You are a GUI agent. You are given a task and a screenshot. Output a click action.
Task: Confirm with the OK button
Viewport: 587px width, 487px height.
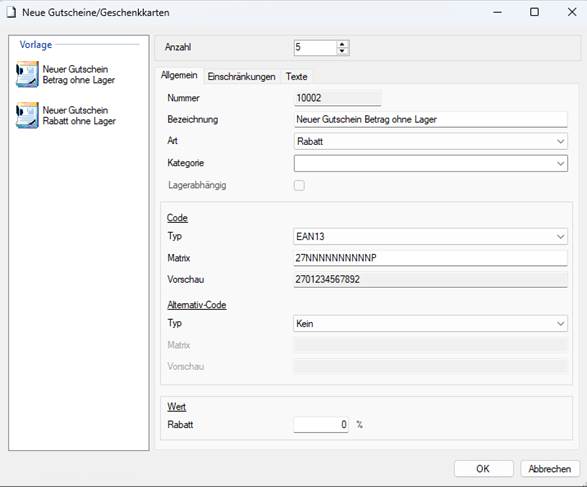tap(483, 469)
